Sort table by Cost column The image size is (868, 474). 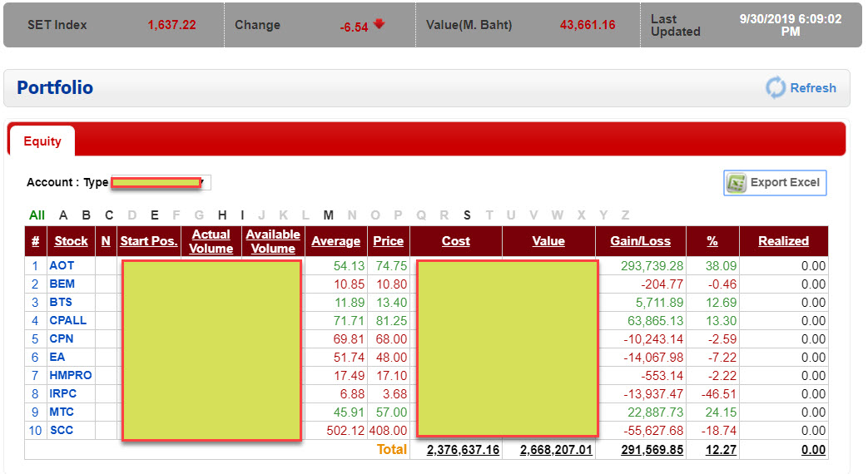coord(455,241)
